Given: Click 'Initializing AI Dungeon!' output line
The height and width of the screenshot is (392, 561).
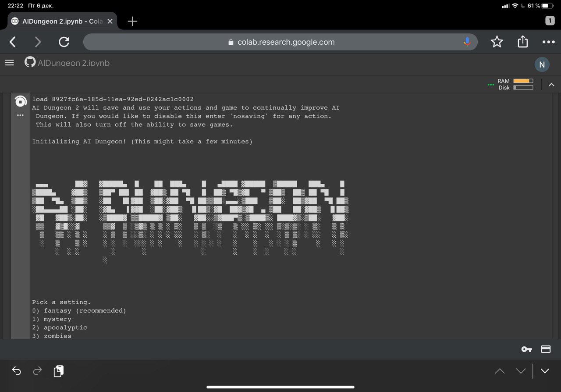Looking at the screenshot, I should tap(142, 142).
